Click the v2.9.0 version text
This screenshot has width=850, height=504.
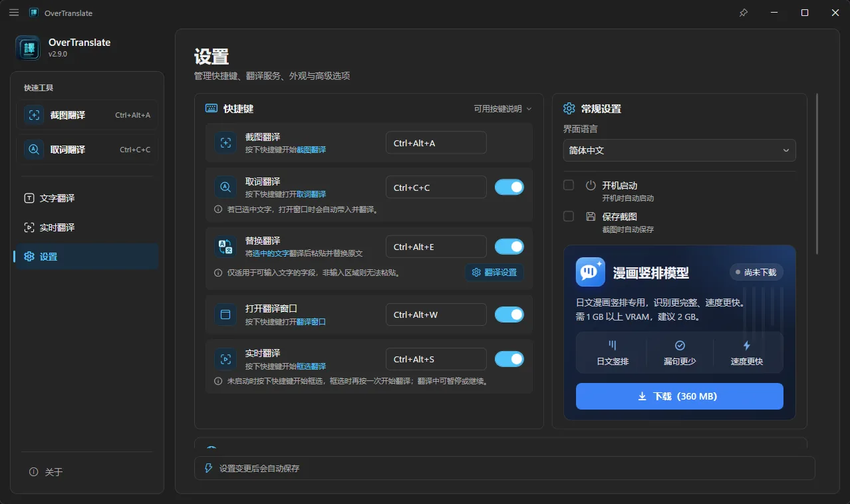point(58,55)
